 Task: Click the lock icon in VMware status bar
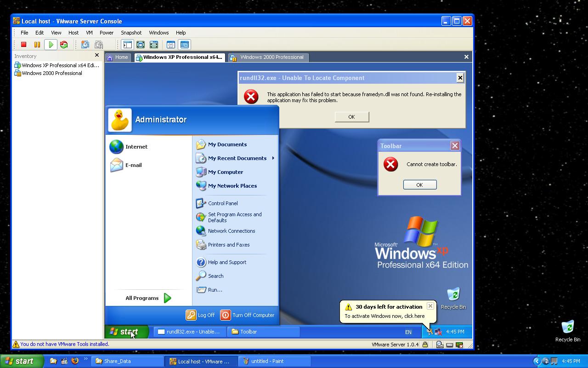pos(425,345)
